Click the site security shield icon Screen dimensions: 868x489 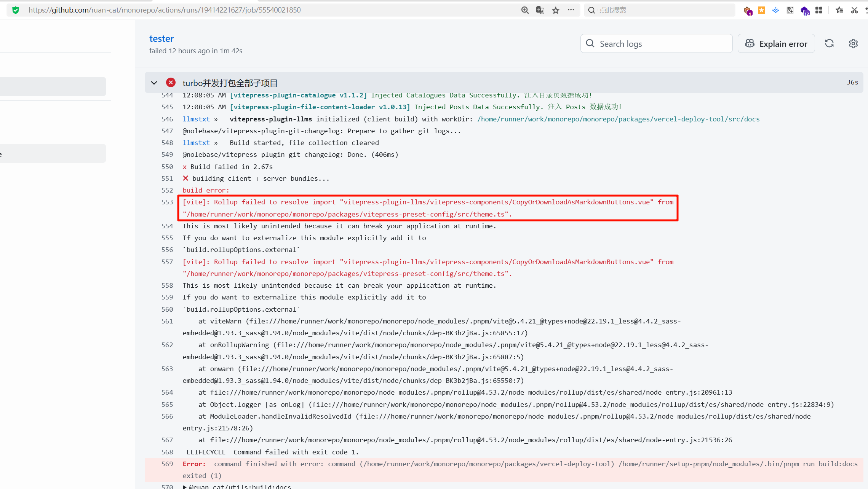[x=16, y=10]
